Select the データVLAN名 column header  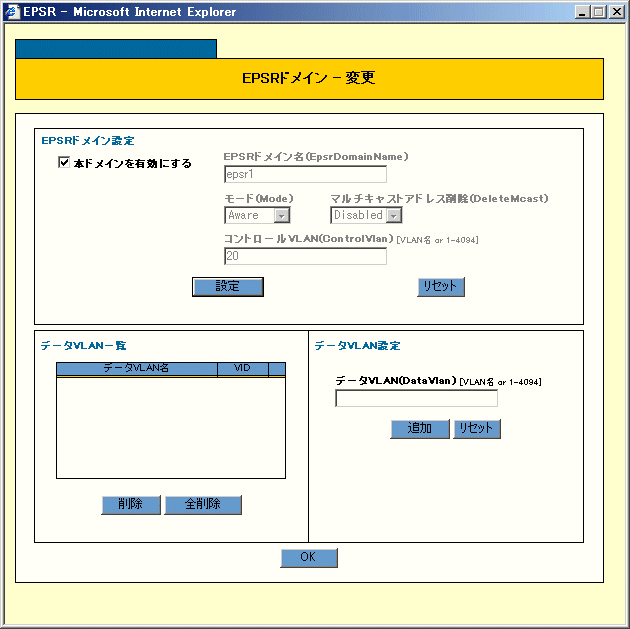(136, 369)
